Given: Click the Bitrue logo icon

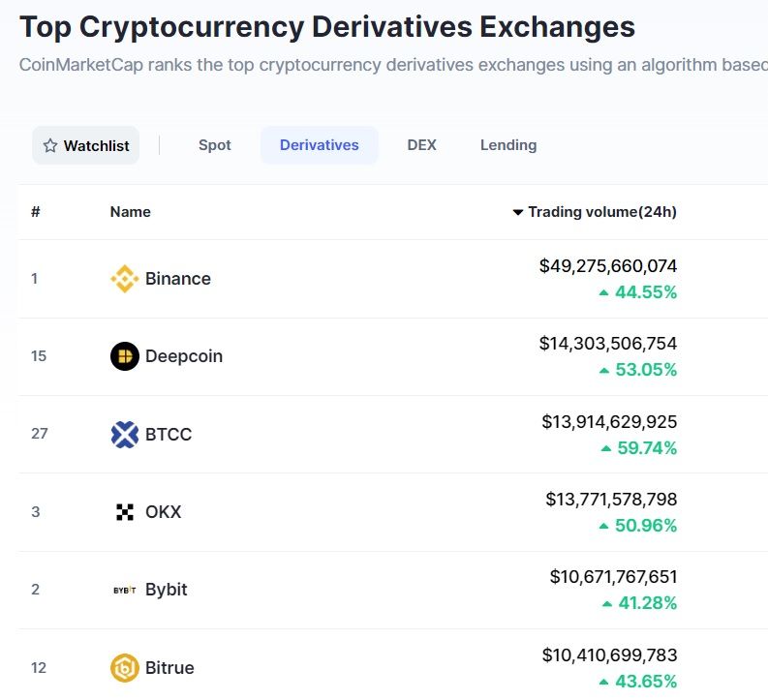Looking at the screenshot, I should tap(125, 668).
